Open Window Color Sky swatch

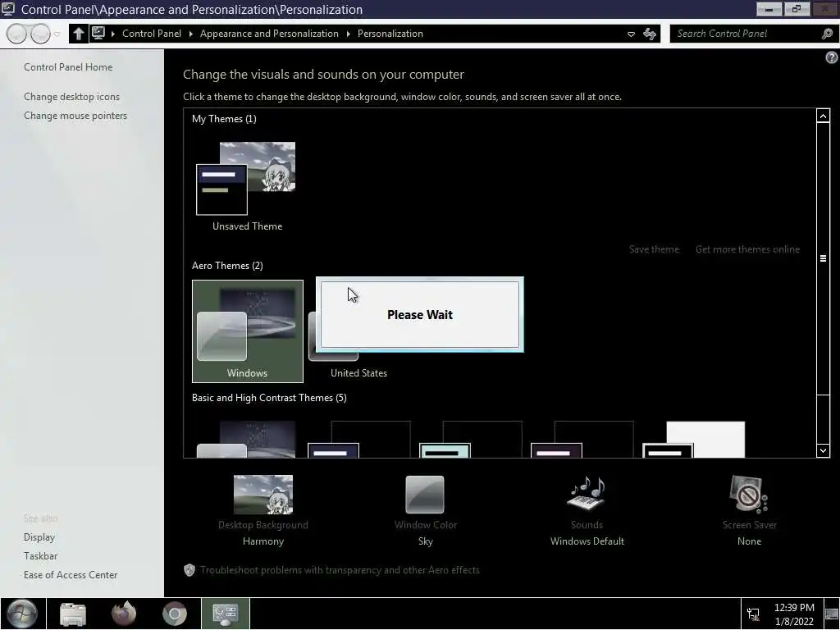click(x=425, y=495)
